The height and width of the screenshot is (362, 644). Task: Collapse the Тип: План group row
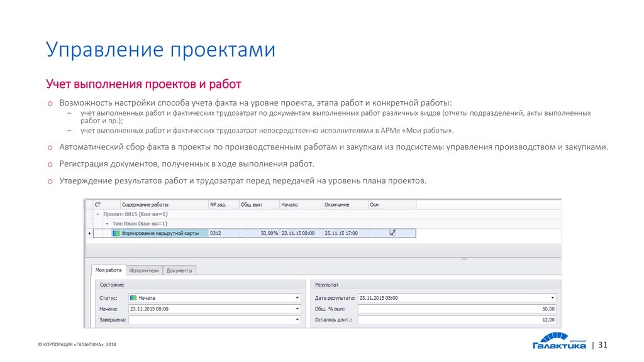click(x=107, y=224)
